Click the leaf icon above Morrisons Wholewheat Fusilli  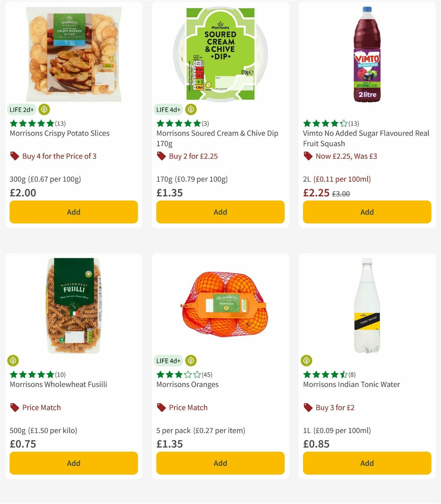coord(13,361)
